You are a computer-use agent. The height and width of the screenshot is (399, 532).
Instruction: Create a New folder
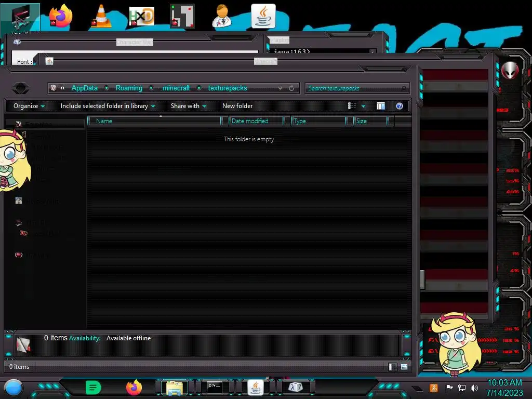point(237,106)
